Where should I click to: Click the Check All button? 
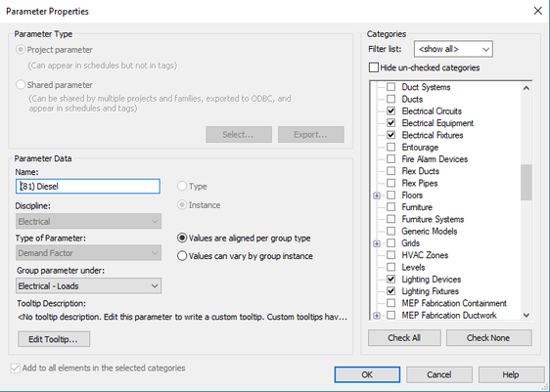(x=404, y=337)
